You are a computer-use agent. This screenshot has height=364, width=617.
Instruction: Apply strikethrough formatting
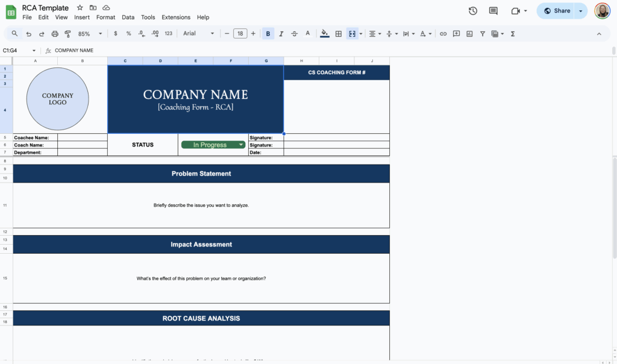pyautogui.click(x=294, y=34)
